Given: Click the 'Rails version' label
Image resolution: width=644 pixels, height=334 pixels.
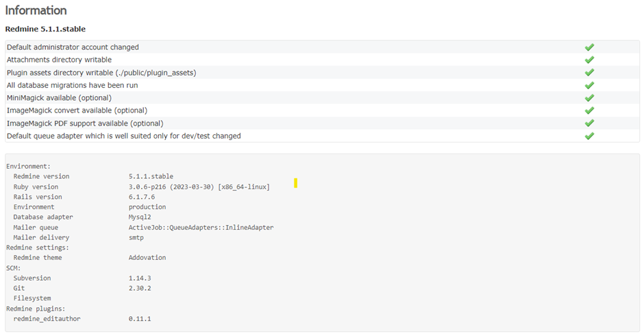Looking at the screenshot, I should point(38,197).
